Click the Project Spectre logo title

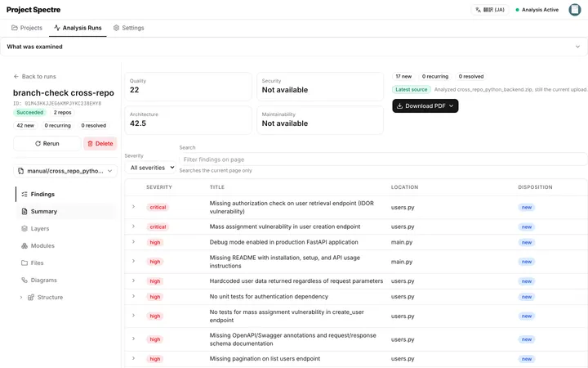coord(33,10)
